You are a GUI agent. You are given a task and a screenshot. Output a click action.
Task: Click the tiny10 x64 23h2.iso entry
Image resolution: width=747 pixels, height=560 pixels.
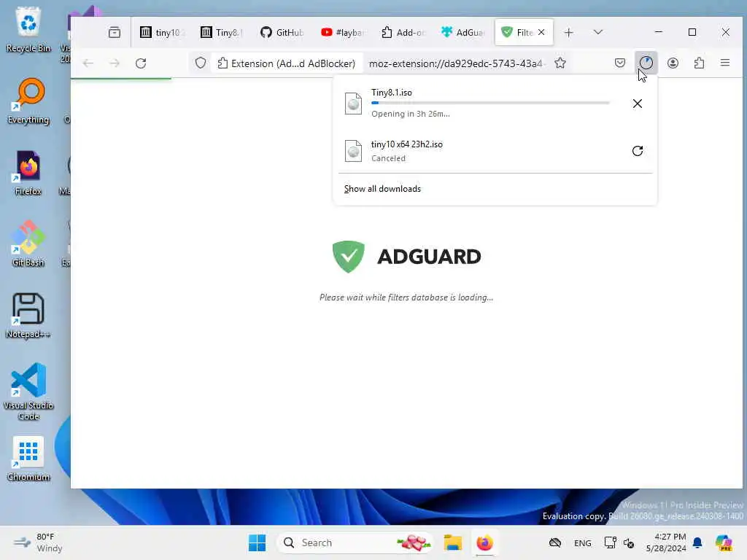click(479, 151)
